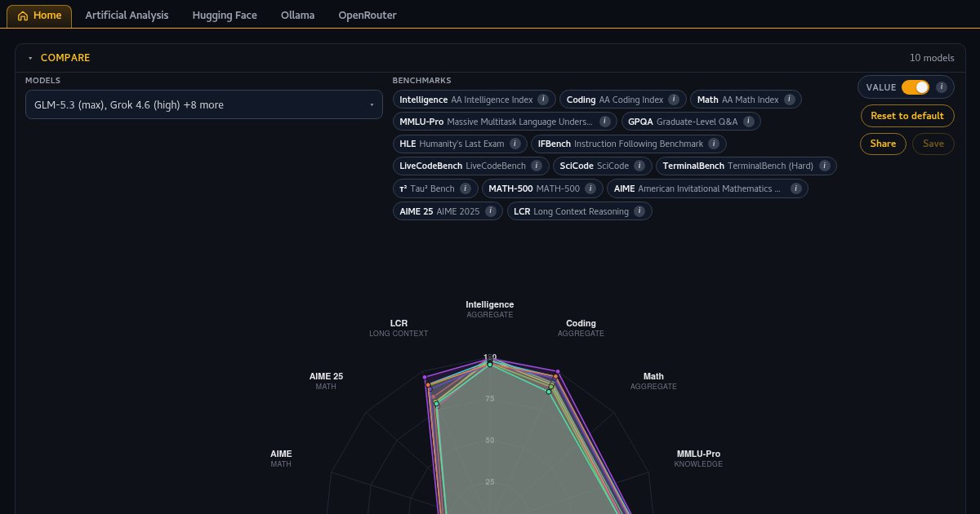Click the '10 models' count text

tap(932, 58)
